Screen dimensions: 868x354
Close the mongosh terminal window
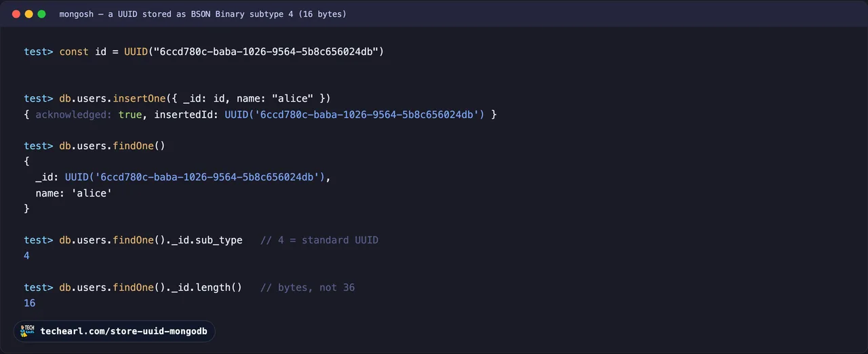pyautogui.click(x=16, y=14)
